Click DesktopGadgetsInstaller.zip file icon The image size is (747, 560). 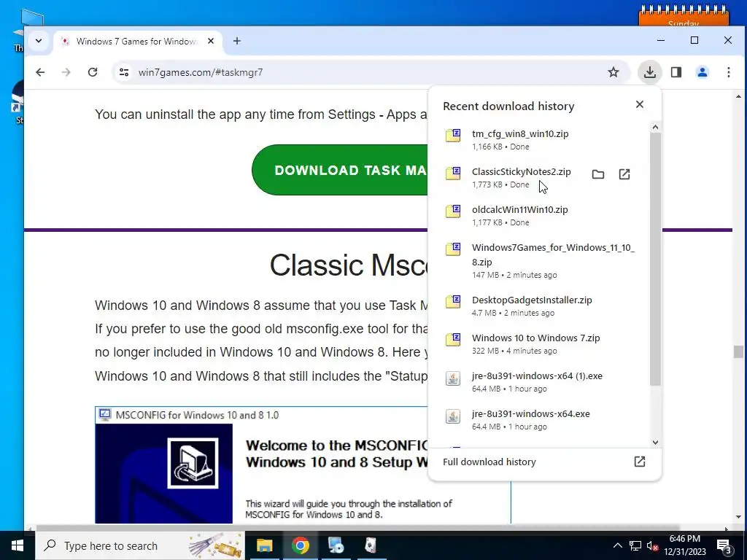452,301
